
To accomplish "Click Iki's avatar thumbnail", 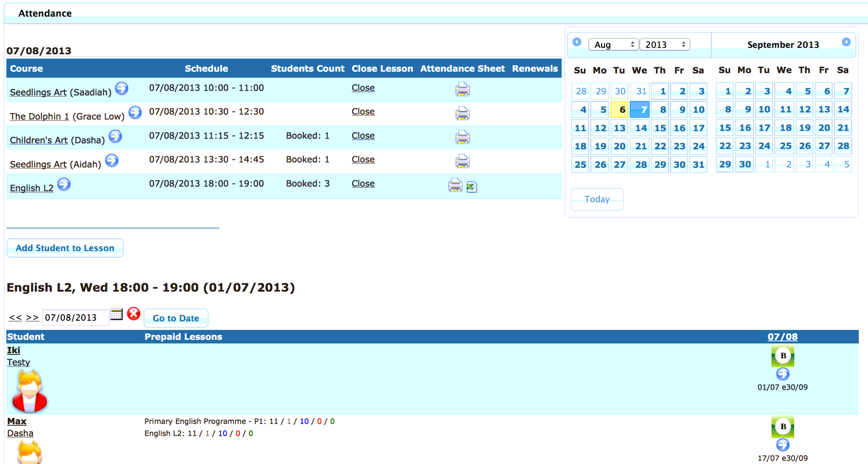I will point(30,391).
